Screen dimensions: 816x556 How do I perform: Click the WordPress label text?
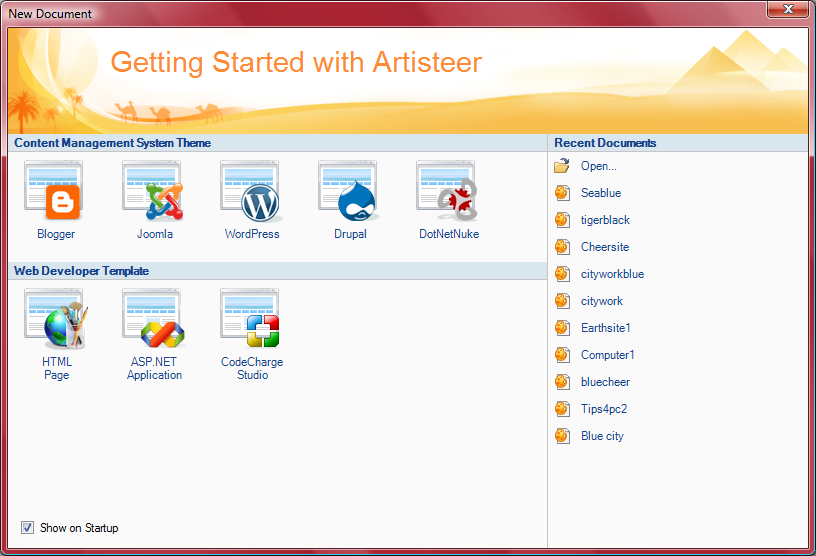[x=252, y=234]
